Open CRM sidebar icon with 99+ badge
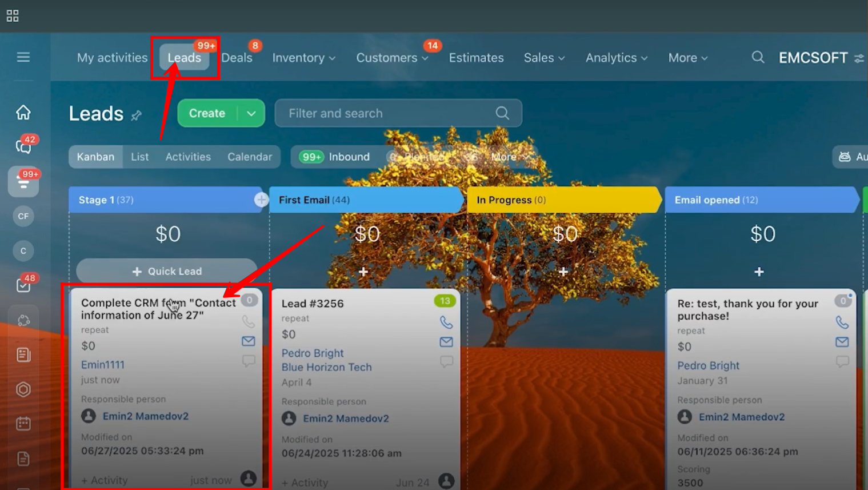 pyautogui.click(x=23, y=182)
